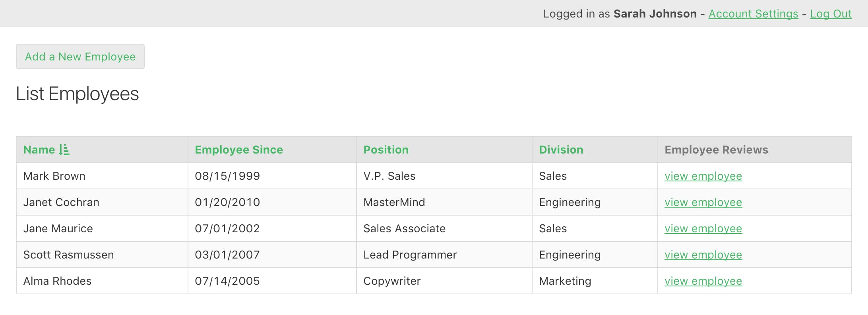Image resolution: width=868 pixels, height=315 pixels.
Task: Log Out of the application
Action: 831,14
